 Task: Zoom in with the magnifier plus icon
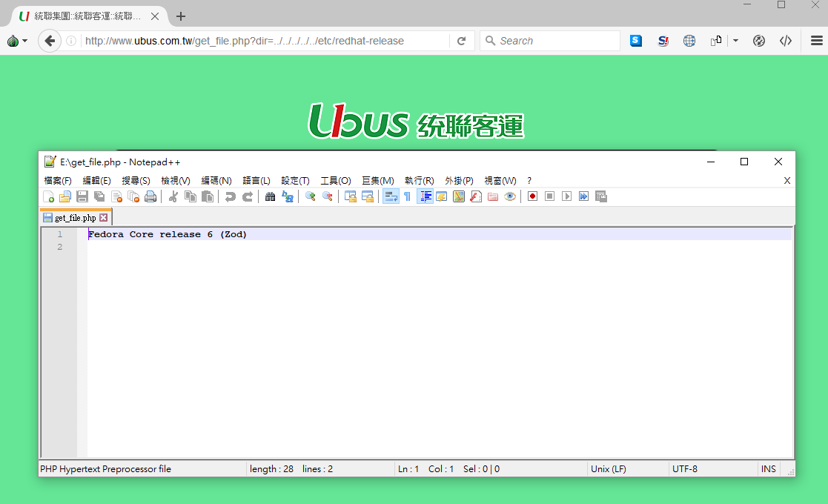point(311,197)
